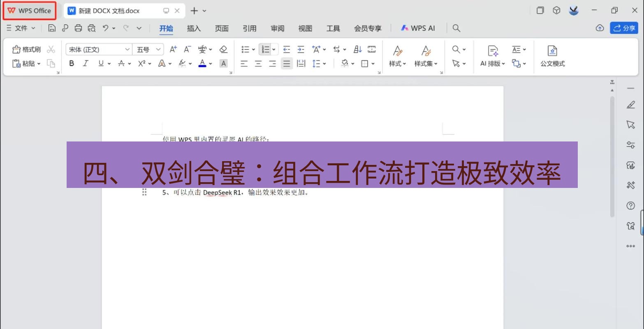644x329 pixels.
Task: Open 公文模式 (official document mode)
Action: point(552,56)
